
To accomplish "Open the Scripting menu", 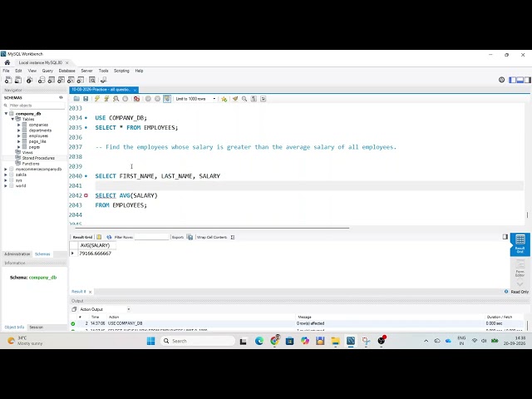I will (x=121, y=71).
